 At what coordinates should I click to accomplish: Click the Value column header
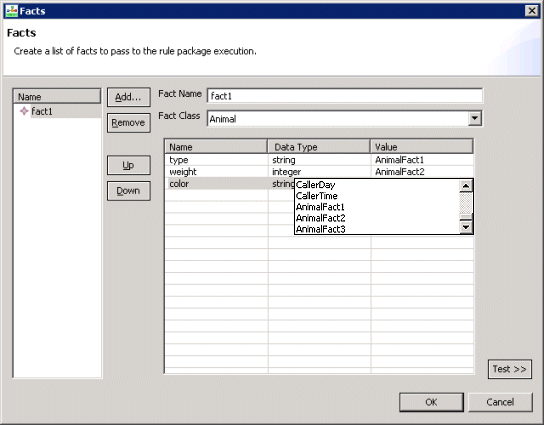click(x=422, y=147)
